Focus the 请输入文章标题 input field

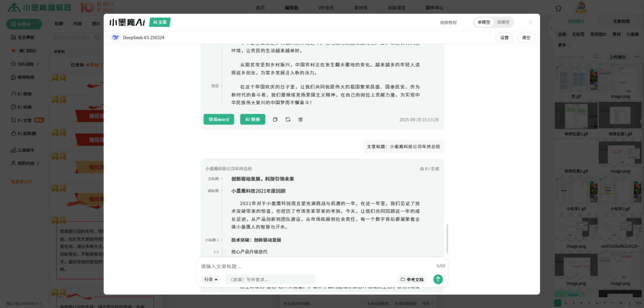pos(316,266)
